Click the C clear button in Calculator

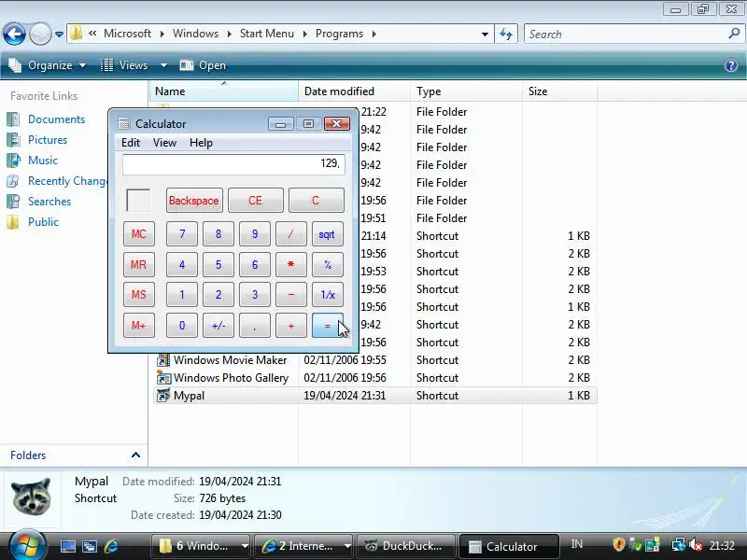[316, 200]
